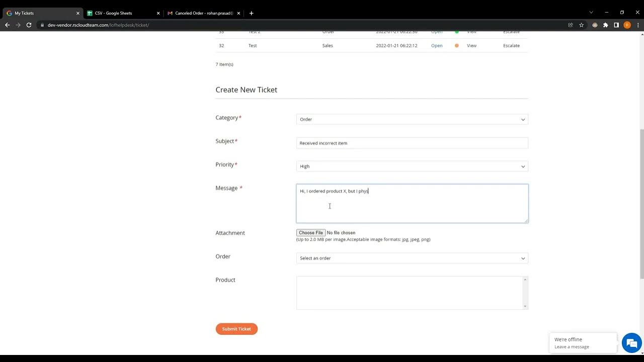Click the Product list box
The image size is (644, 362).
point(412,293)
